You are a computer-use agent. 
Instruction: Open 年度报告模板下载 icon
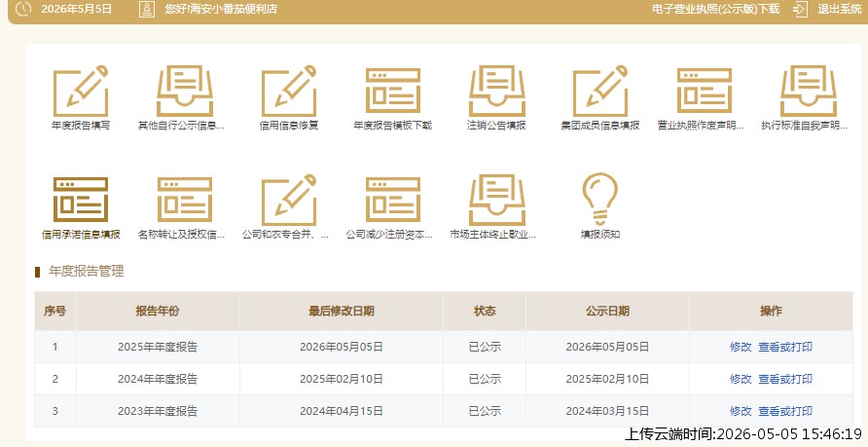click(x=393, y=91)
